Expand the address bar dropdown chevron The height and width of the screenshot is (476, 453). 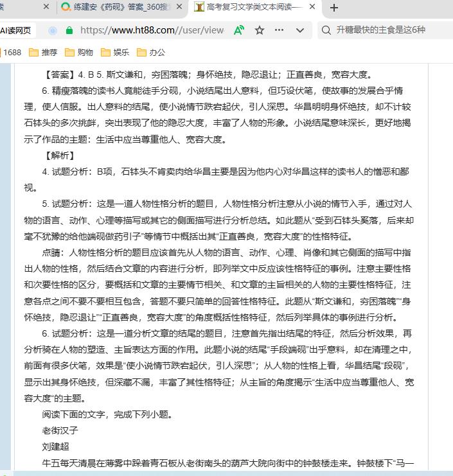(300, 30)
